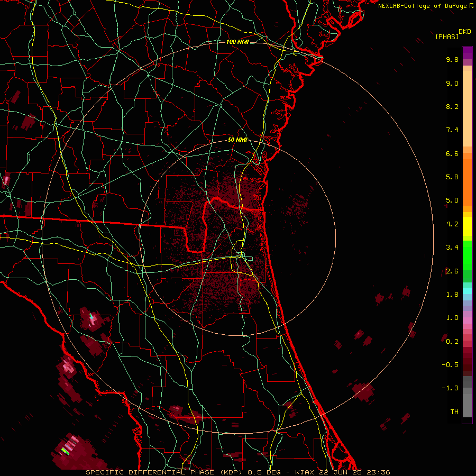476x476 pixels.
Task: Click the [PHAS] legend heading
Action: (447, 36)
